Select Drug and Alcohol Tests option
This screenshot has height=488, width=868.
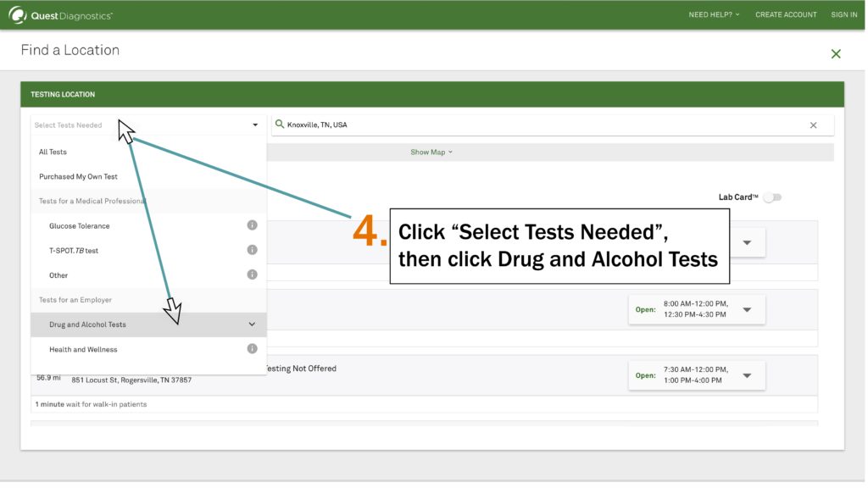pos(148,324)
